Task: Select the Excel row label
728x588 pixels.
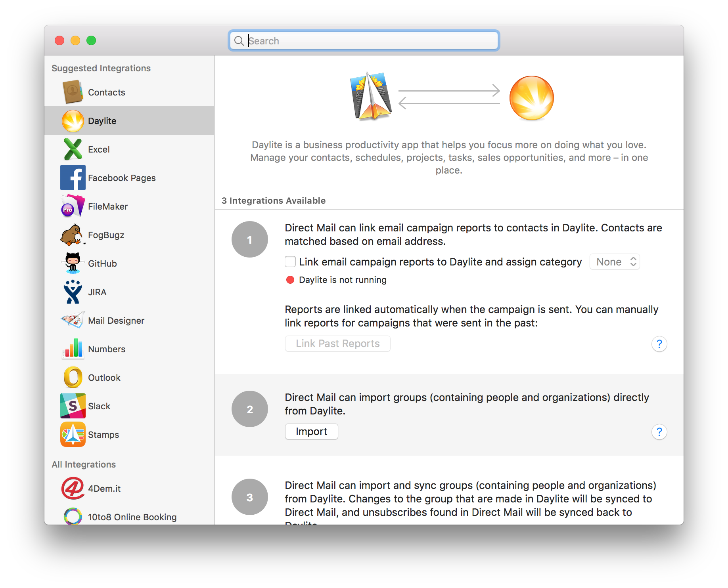Action: coord(99,149)
